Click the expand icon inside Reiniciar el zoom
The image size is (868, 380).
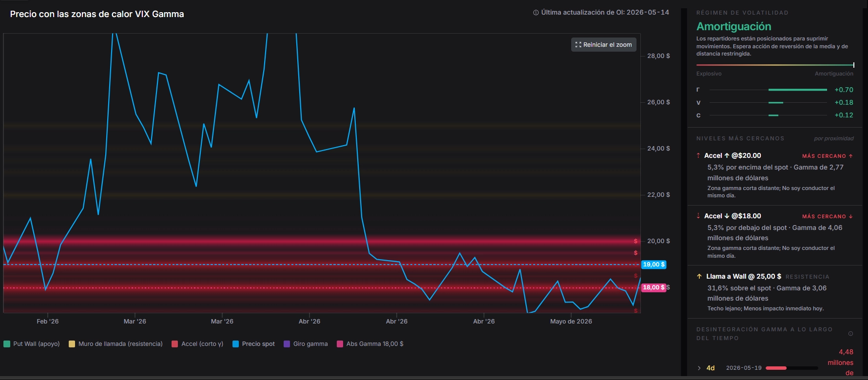[x=578, y=44]
